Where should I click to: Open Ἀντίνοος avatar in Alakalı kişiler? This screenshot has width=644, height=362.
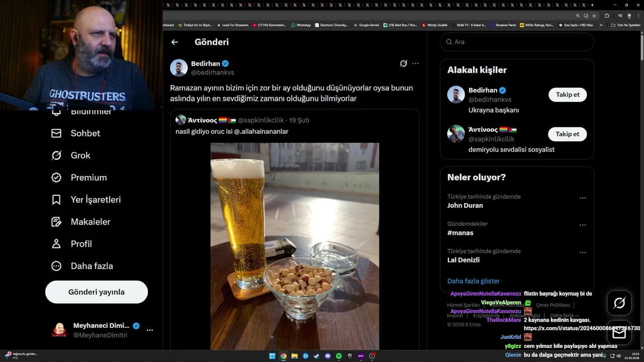456,134
